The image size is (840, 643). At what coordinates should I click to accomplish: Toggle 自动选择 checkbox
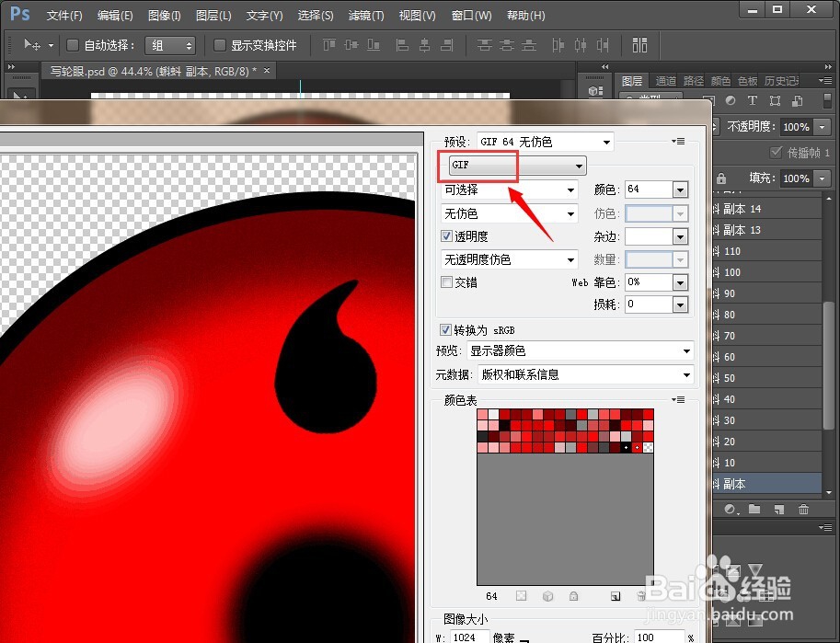click(73, 45)
